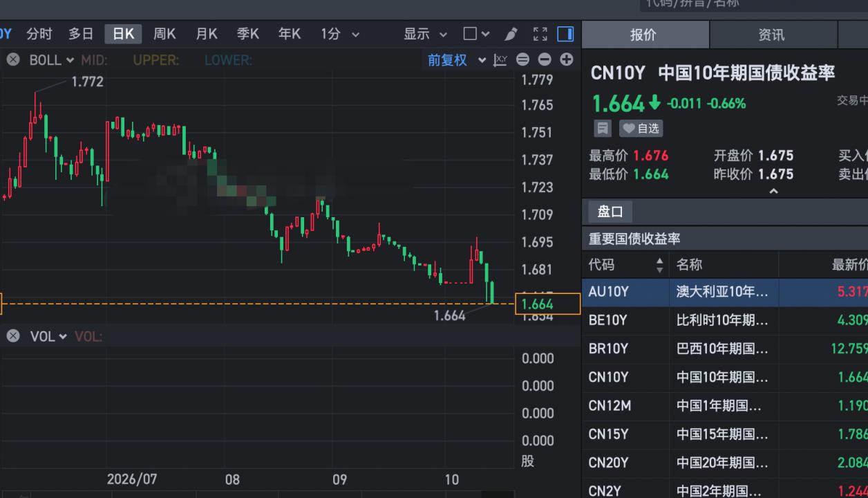Viewport: 868px width, 498px height.
Task: Select CN20Y 中国20年期 row
Action: point(725,462)
